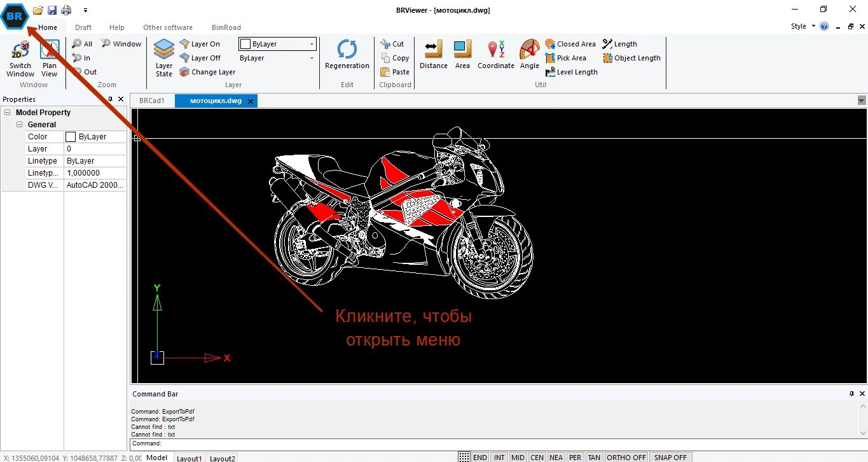
Task: Switch to the Draft ribbon tab
Action: [x=83, y=27]
